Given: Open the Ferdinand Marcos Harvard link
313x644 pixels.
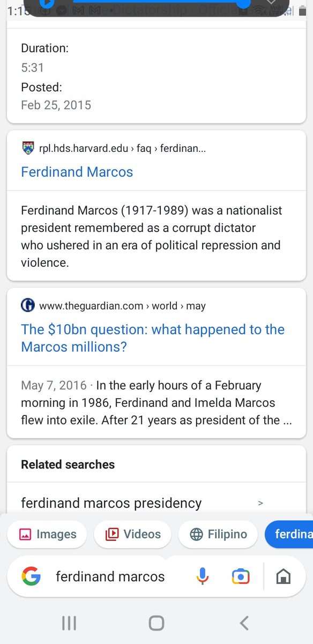Looking at the screenshot, I should [x=77, y=172].
